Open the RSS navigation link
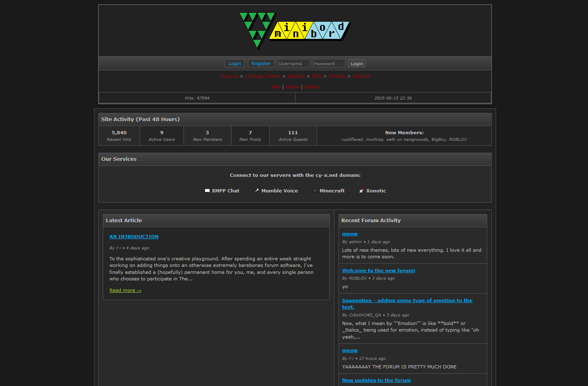This screenshot has height=386, width=588. point(317,76)
